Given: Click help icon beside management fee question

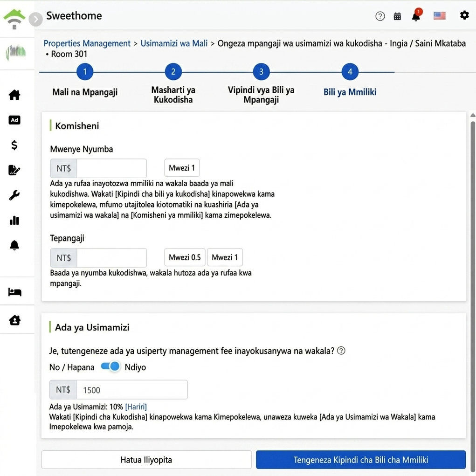Looking at the screenshot, I should 341,351.
